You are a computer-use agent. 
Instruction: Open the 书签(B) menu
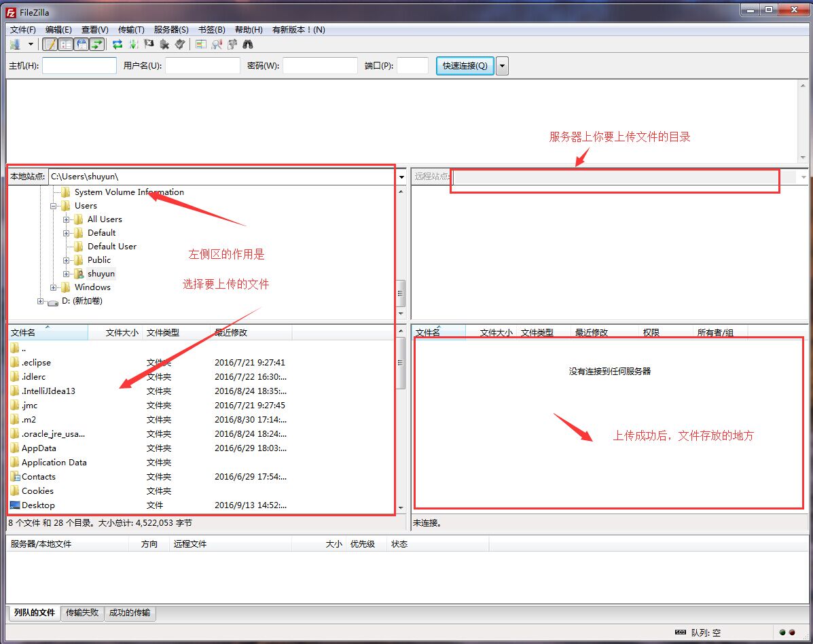coord(211,30)
